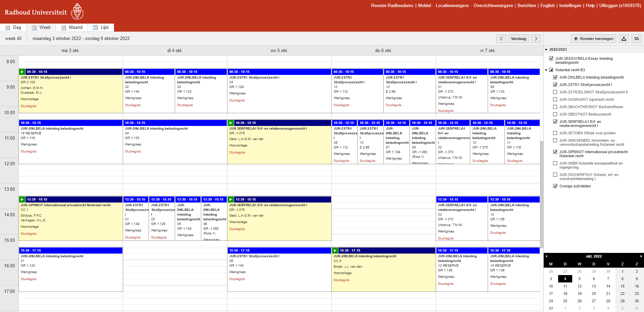
Task: Open okt. 2022 month selector header
Action: point(594,256)
